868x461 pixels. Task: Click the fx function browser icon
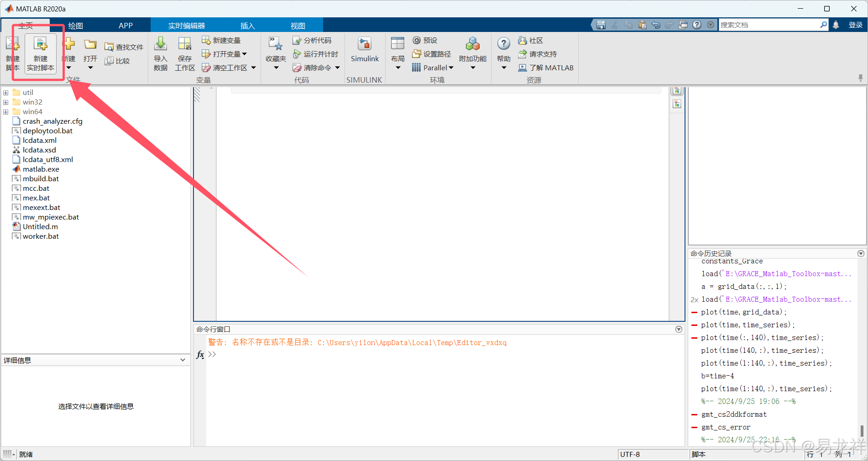click(x=200, y=354)
